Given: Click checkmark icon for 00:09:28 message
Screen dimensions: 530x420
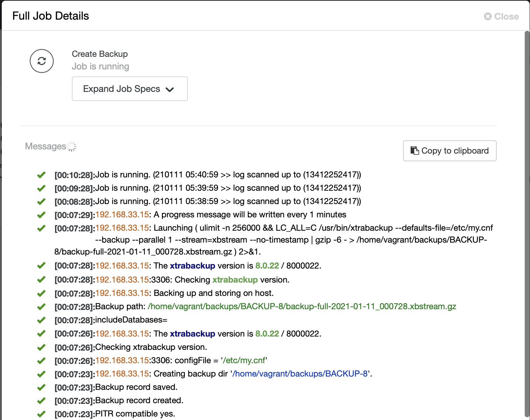Looking at the screenshot, I should (x=41, y=188).
